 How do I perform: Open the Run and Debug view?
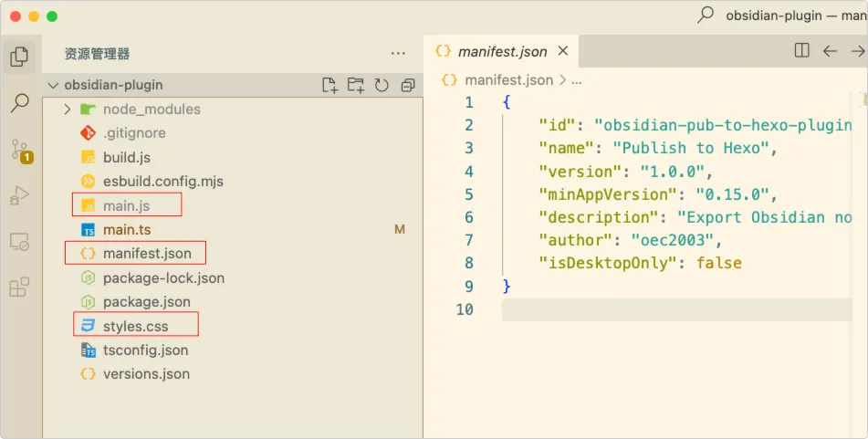point(19,196)
